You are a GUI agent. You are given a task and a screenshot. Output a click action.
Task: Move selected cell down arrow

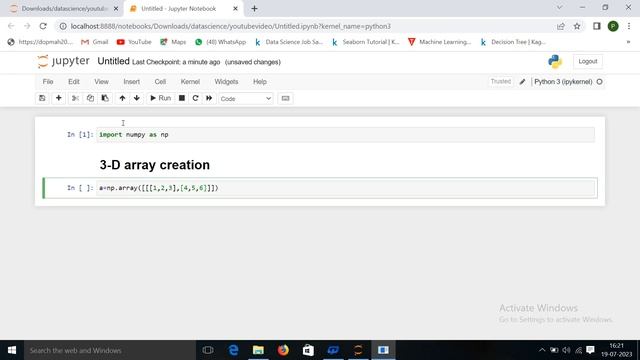pos(137,98)
